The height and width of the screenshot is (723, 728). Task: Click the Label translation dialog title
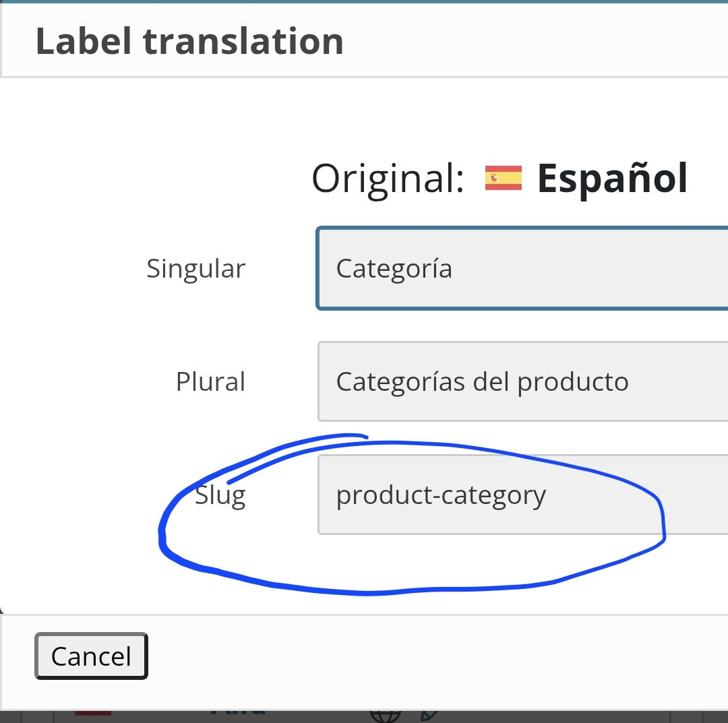(x=189, y=41)
